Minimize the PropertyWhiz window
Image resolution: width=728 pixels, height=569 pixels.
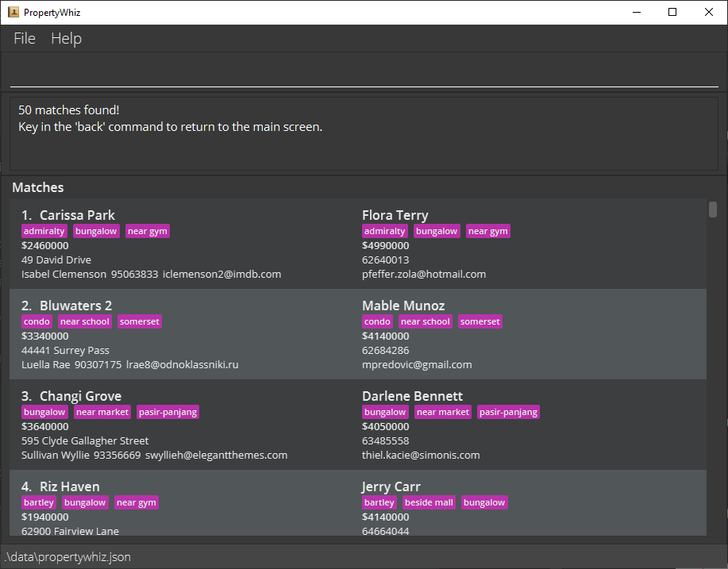click(637, 12)
